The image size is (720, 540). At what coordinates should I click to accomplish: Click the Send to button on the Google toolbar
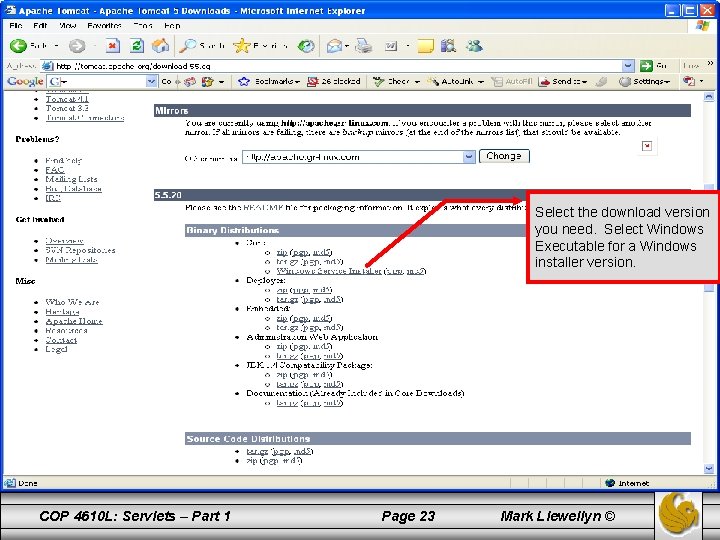coord(563,81)
